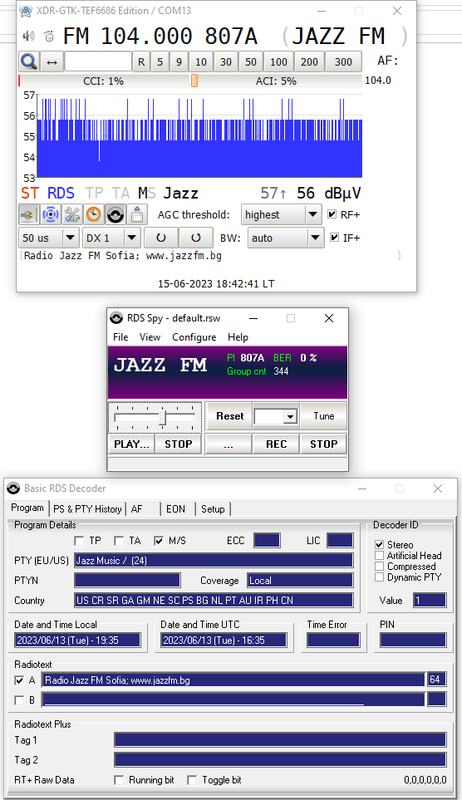Screen dimensions: 462x800
Task: Click the XDR-GTK title bar app icon
Action: (26, 11)
